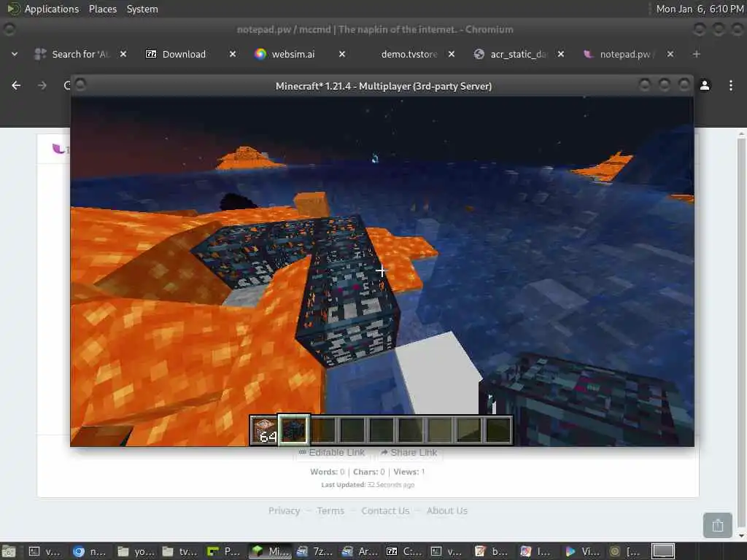Viewport: 747px width, 560px height.
Task: Select the empty third Minecraft hotbar slot
Action: click(323, 430)
